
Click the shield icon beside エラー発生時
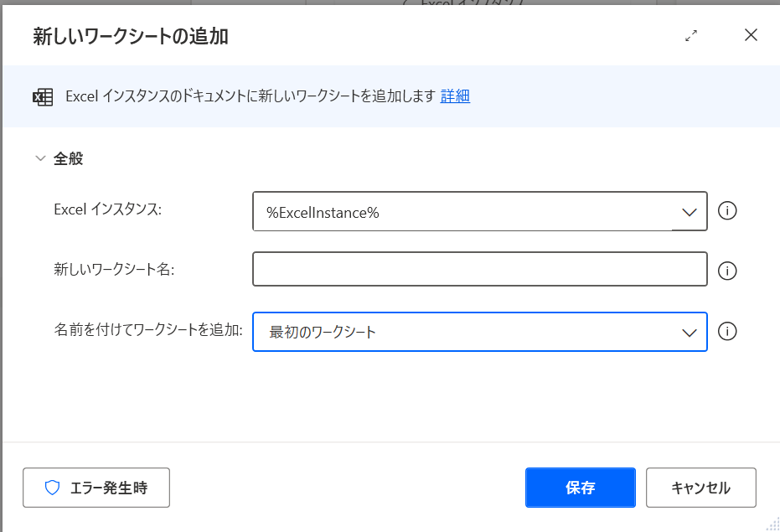[52, 488]
